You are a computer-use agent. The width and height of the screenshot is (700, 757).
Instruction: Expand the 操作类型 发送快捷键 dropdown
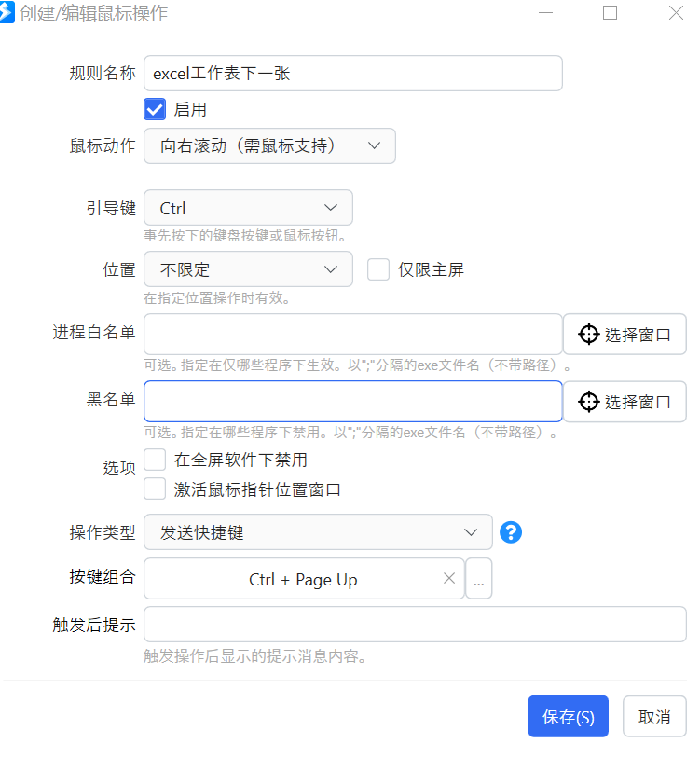point(318,532)
